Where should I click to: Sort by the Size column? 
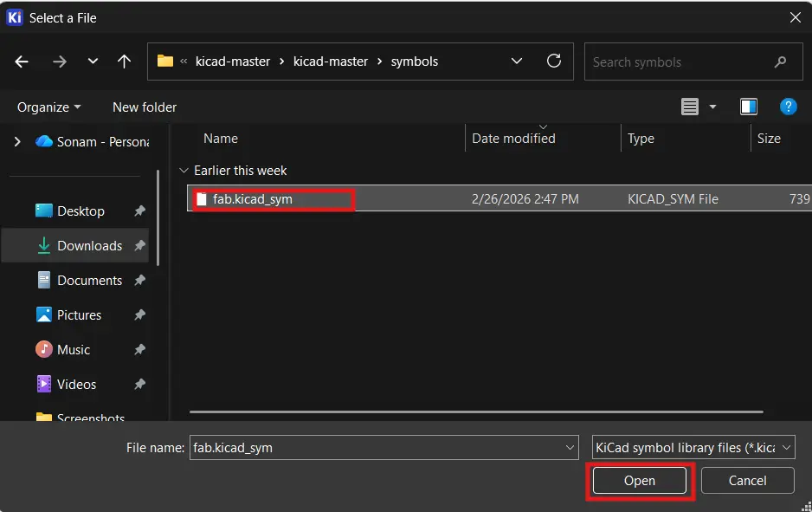pos(769,139)
